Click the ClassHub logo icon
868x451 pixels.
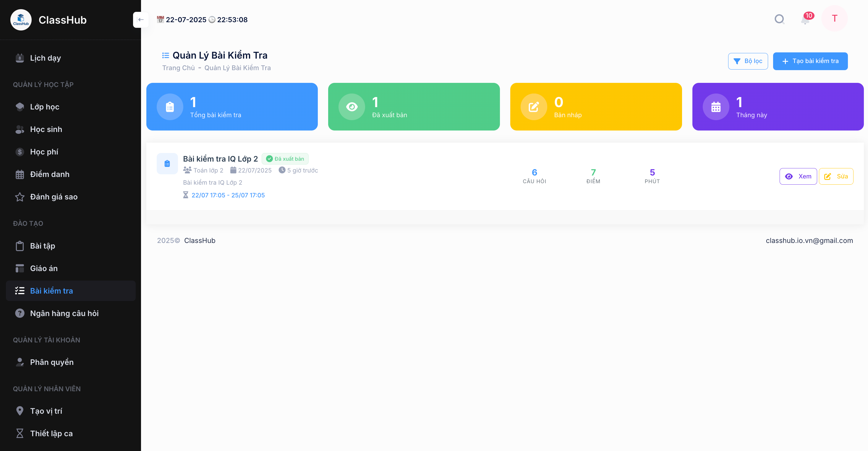21,20
